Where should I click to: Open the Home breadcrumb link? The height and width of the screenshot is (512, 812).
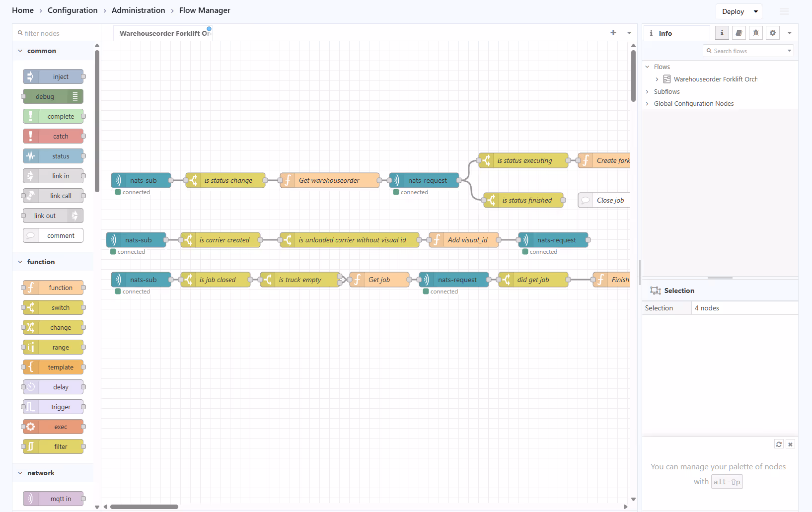(x=23, y=10)
